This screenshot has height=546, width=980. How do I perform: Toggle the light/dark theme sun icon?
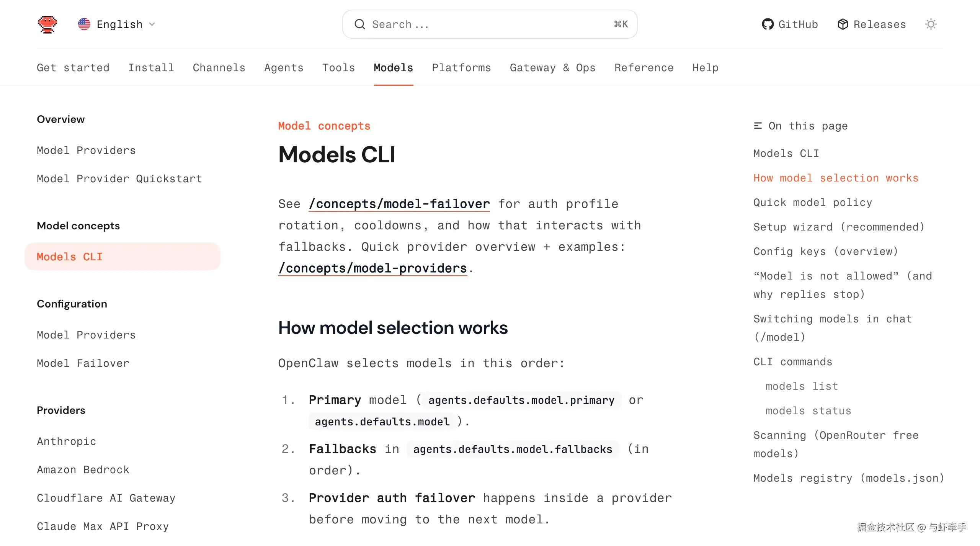(x=931, y=25)
